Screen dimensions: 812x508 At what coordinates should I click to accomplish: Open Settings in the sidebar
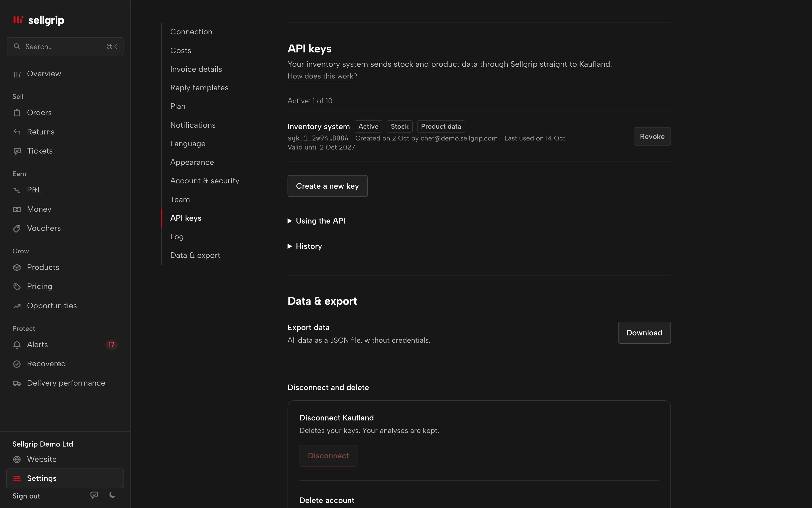pyautogui.click(x=65, y=478)
